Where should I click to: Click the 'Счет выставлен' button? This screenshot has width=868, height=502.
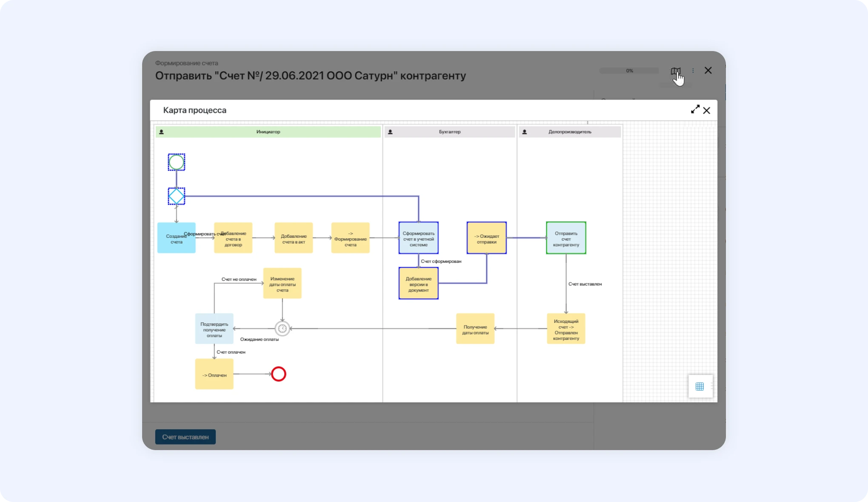[185, 437]
